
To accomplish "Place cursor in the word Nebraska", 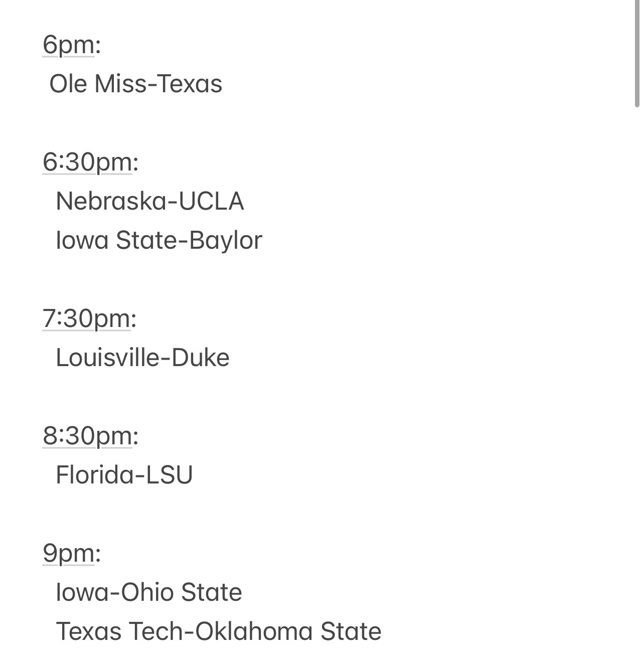I will 110,201.
